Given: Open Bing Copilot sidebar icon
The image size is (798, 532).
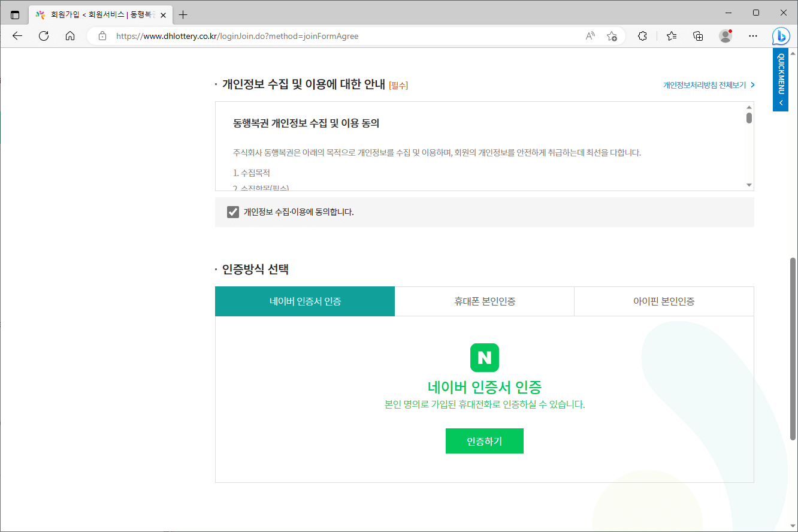Looking at the screenshot, I should tap(781, 36).
